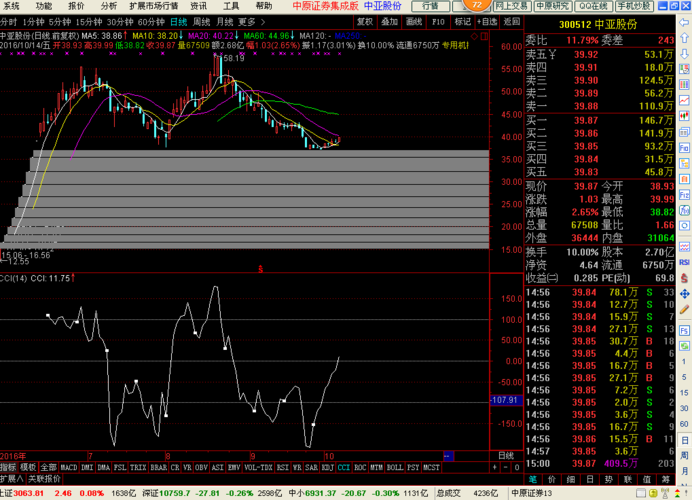This screenshot has height=500, width=692.
Task: Select the candlestick chart sidebar icon
Action: (684, 117)
